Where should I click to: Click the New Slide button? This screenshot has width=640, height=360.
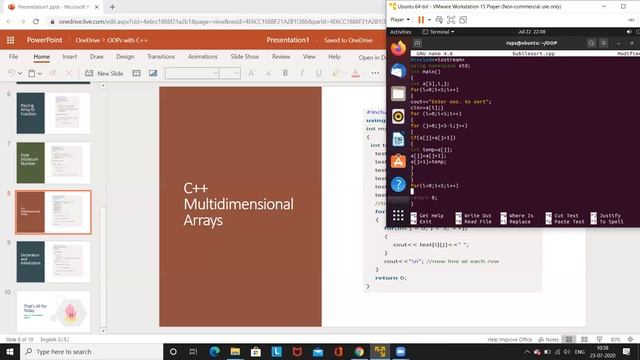click(104, 73)
